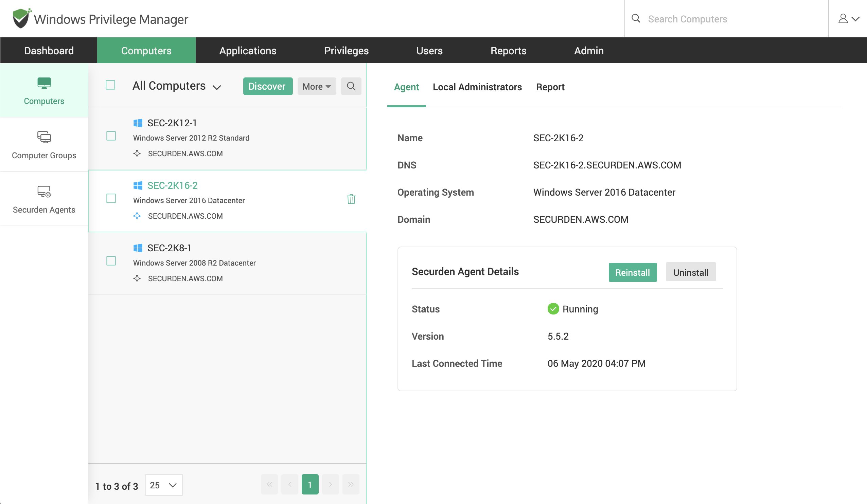Open Securden Agents sidebar icon
Image resolution: width=867 pixels, height=504 pixels.
(44, 192)
